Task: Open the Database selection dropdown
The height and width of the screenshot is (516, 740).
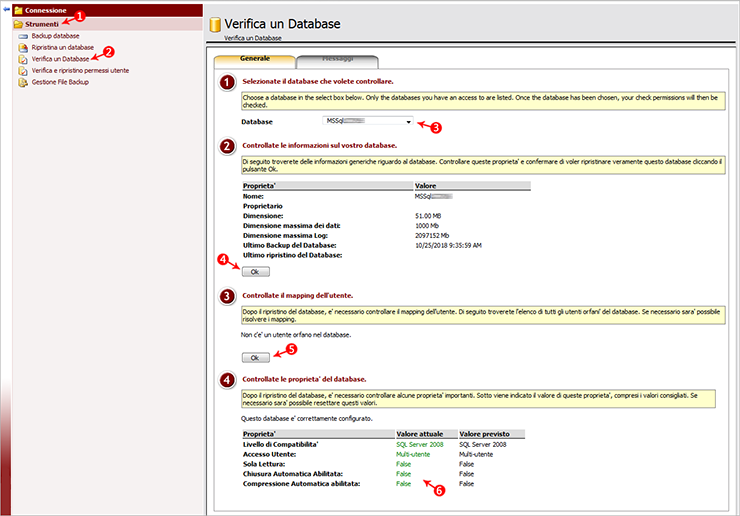Action: coord(368,121)
